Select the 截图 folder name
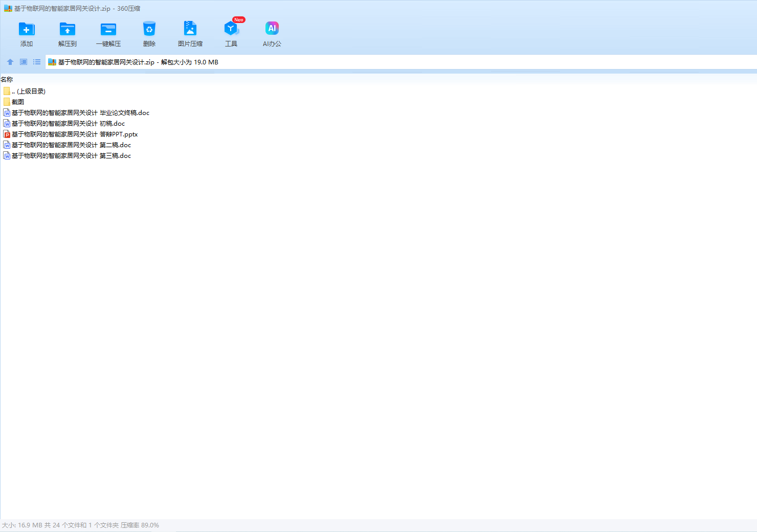This screenshot has height=532, width=757. 18,102
